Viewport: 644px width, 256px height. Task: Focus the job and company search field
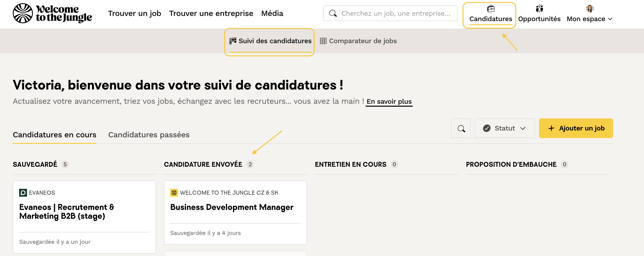pyautogui.click(x=396, y=13)
